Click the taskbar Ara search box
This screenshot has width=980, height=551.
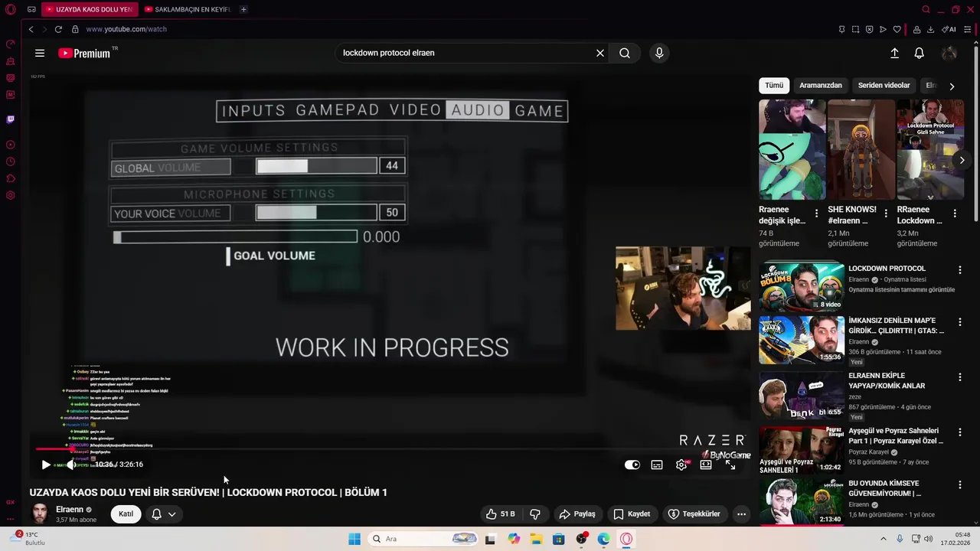coord(423,539)
